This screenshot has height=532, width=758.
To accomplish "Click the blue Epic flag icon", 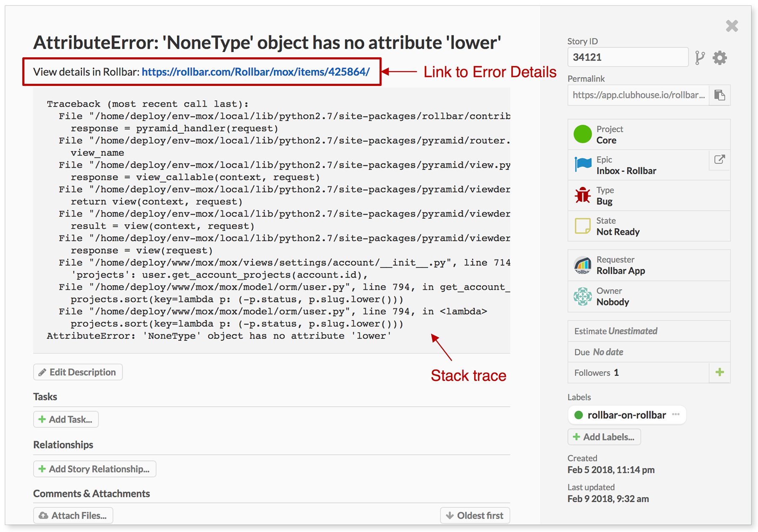I will (x=583, y=164).
